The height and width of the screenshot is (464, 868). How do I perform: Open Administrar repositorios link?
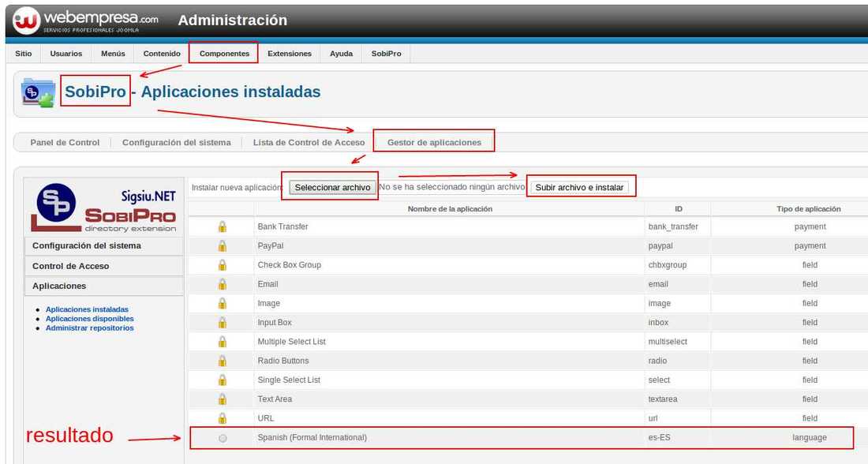pyautogui.click(x=90, y=328)
